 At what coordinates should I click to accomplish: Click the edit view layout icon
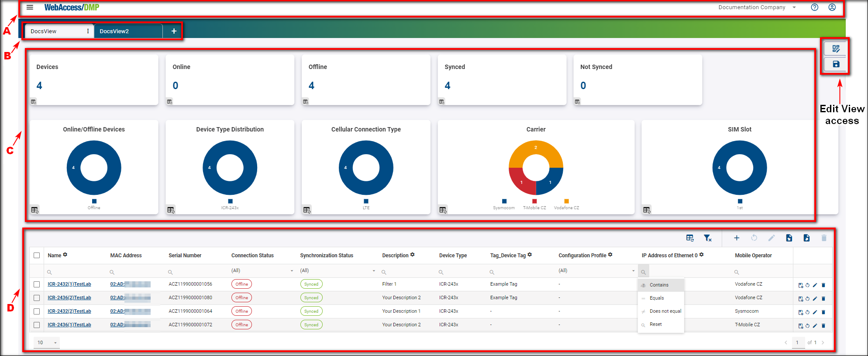[836, 49]
